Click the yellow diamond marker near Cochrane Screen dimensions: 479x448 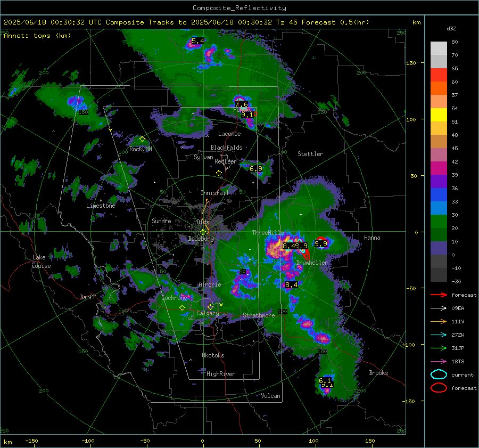[x=183, y=308]
